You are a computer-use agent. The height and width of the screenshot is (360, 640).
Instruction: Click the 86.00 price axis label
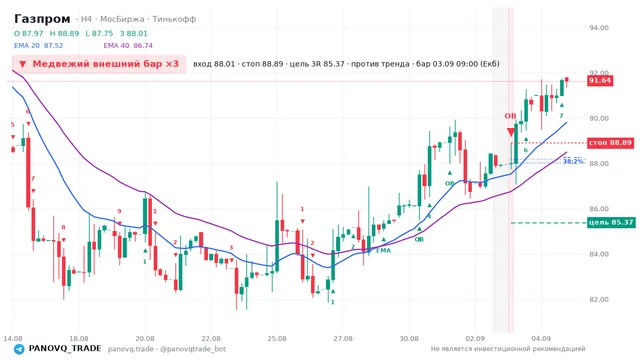[x=599, y=209]
